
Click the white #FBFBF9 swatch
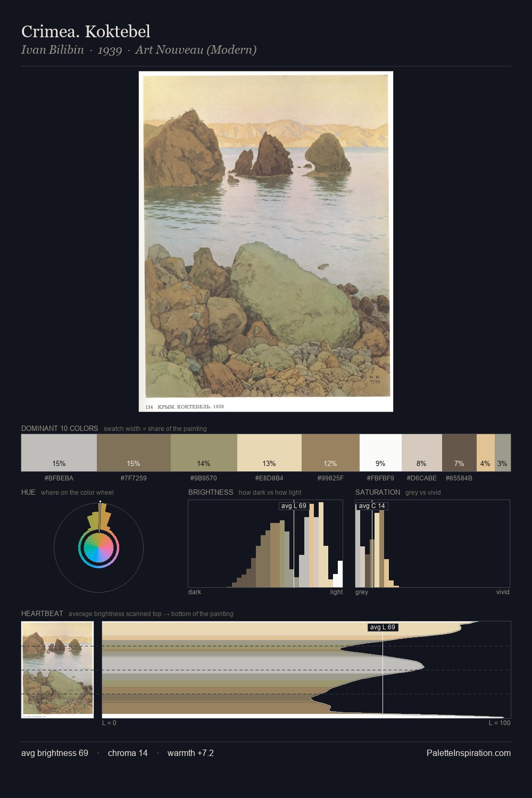pyautogui.click(x=380, y=453)
